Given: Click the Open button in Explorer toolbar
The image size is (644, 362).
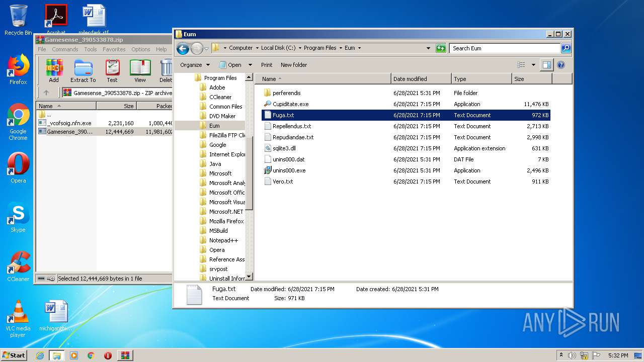Looking at the screenshot, I should point(230,65).
